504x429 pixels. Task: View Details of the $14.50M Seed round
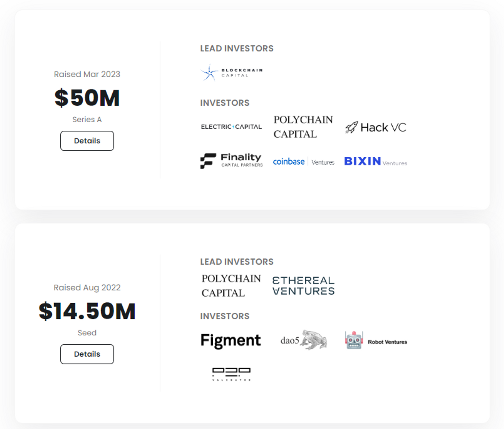pos(87,354)
